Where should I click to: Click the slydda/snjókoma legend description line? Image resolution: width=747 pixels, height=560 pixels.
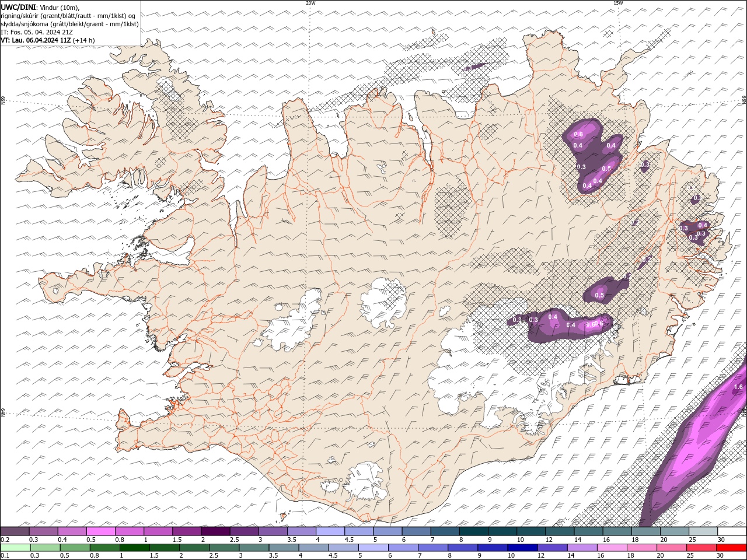pyautogui.click(x=69, y=24)
